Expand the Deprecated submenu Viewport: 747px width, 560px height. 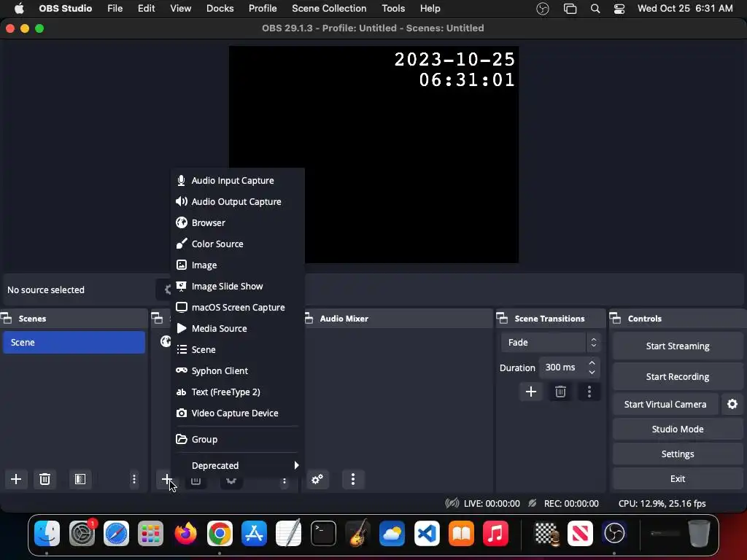pos(237,465)
